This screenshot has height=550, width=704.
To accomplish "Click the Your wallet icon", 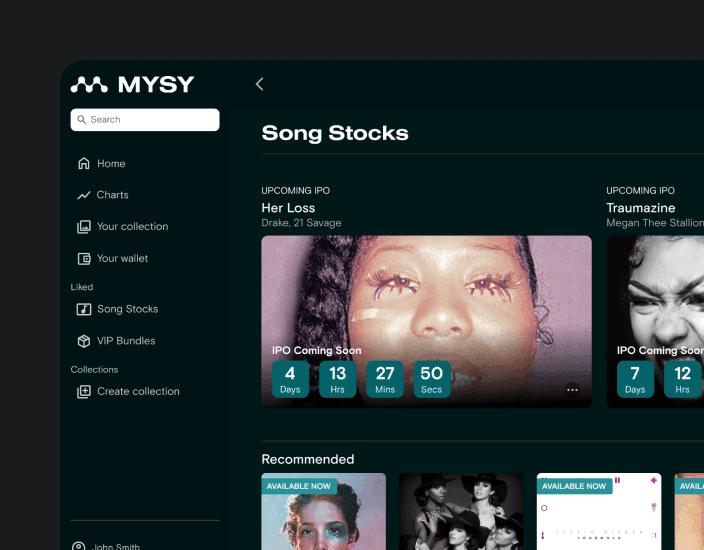I will click(x=84, y=259).
